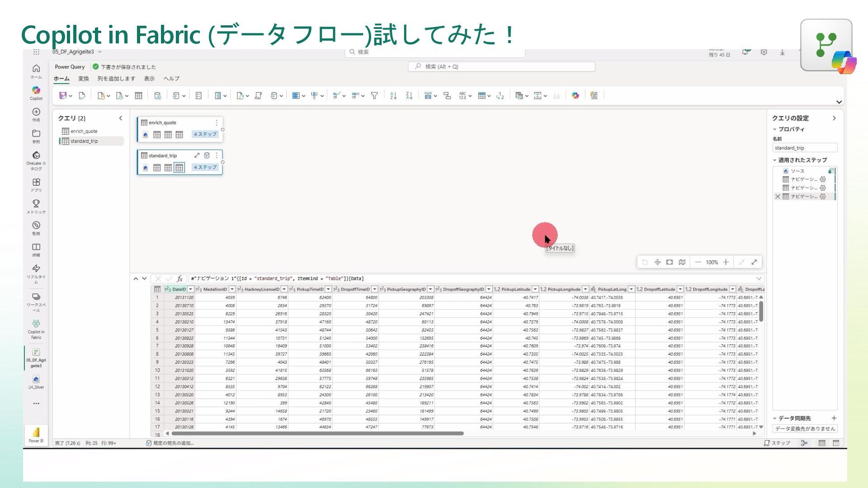Open the Monitor (監視) sidebar item
The width and height of the screenshot is (868, 488).
tap(36, 228)
